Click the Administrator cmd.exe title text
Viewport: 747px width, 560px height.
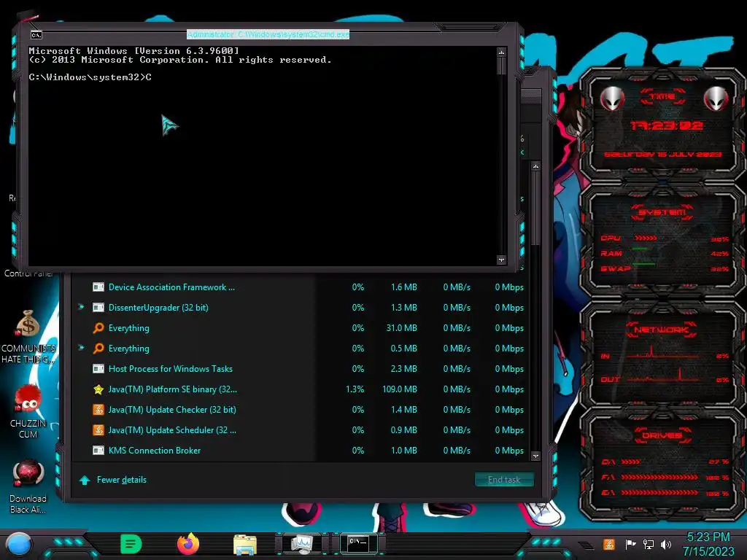click(x=268, y=34)
